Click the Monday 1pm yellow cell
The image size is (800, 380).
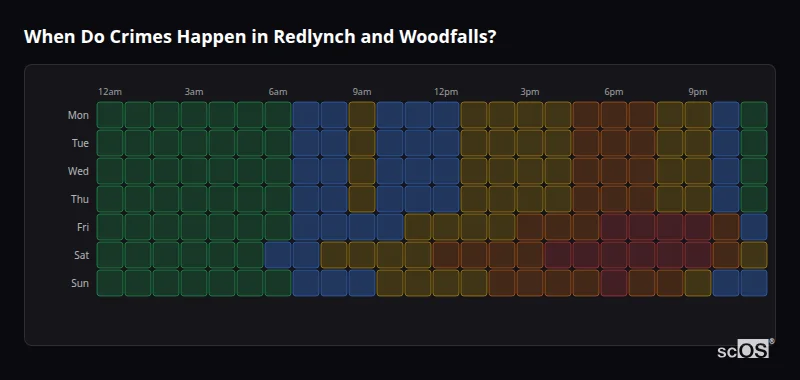click(473, 115)
